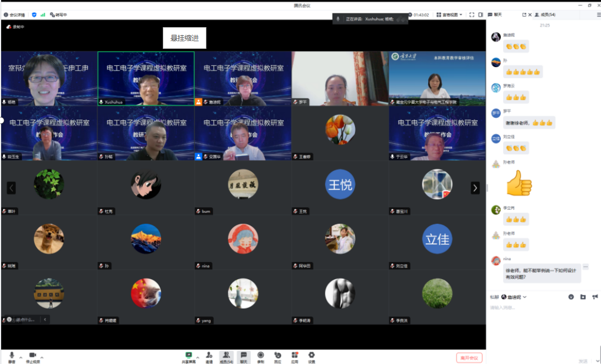
Task: Select the shiba dog avatar participant tile
Action: (x=49, y=242)
